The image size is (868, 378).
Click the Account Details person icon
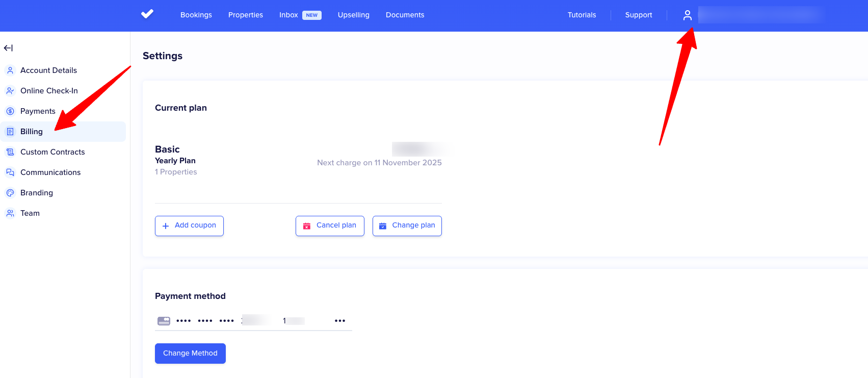(10, 70)
